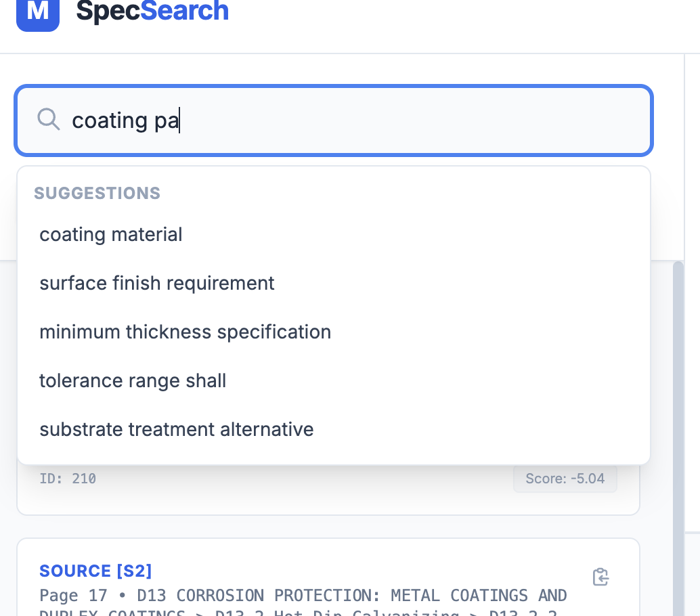The height and width of the screenshot is (616, 700).
Task: Click the blue M logo icon
Action: click(x=37, y=12)
